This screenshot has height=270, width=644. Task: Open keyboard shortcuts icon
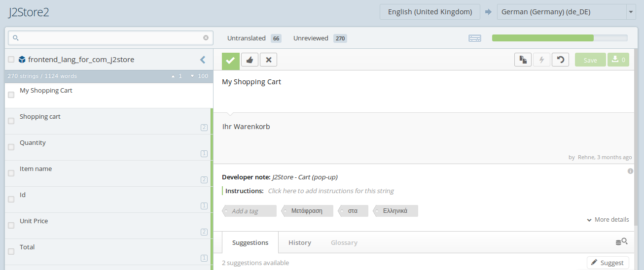(474, 38)
